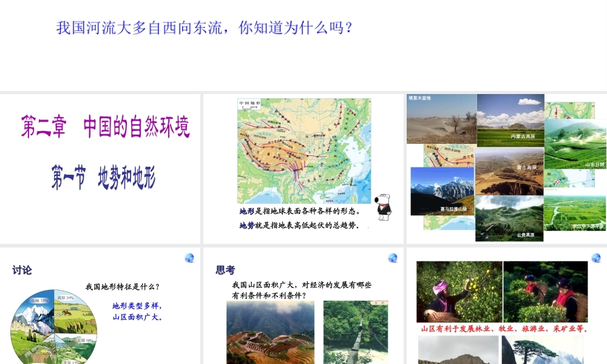
Task: Click the small map snippet above 山东丘陵 photo
Action: tap(569, 110)
